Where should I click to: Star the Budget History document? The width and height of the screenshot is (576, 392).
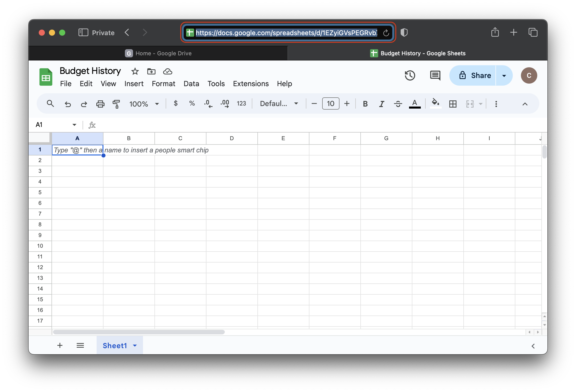[x=135, y=71]
